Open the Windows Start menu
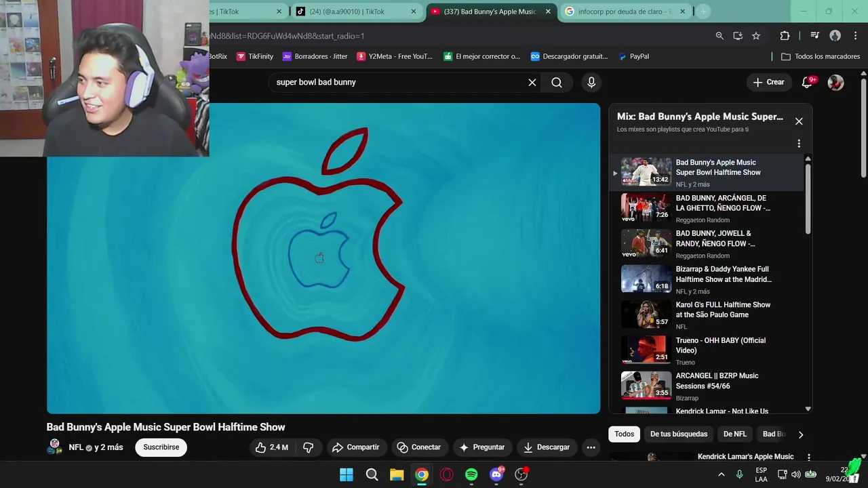 [347, 474]
